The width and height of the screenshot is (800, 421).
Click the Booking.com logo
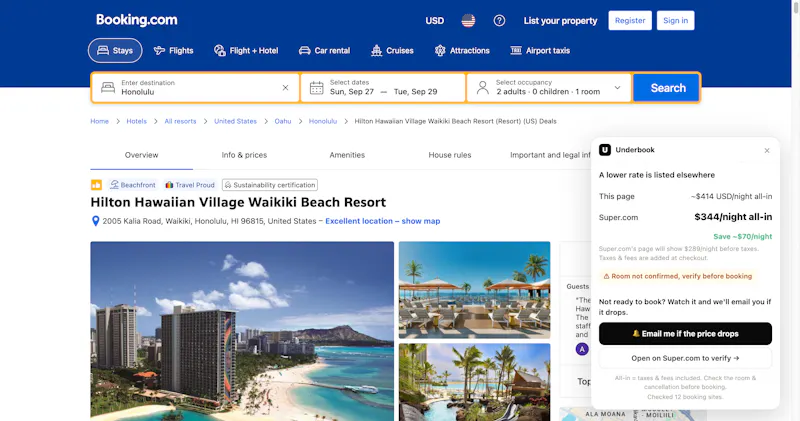click(136, 20)
